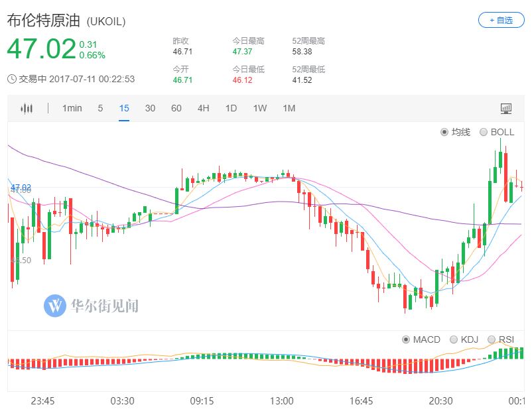Select the BOLL indicator radio button
532x419 pixels.
pos(484,132)
